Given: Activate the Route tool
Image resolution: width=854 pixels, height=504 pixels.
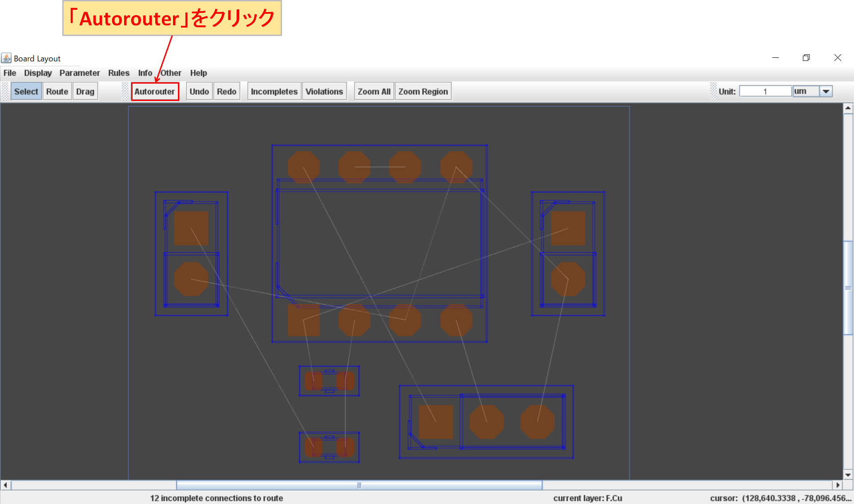Looking at the screenshot, I should (57, 91).
